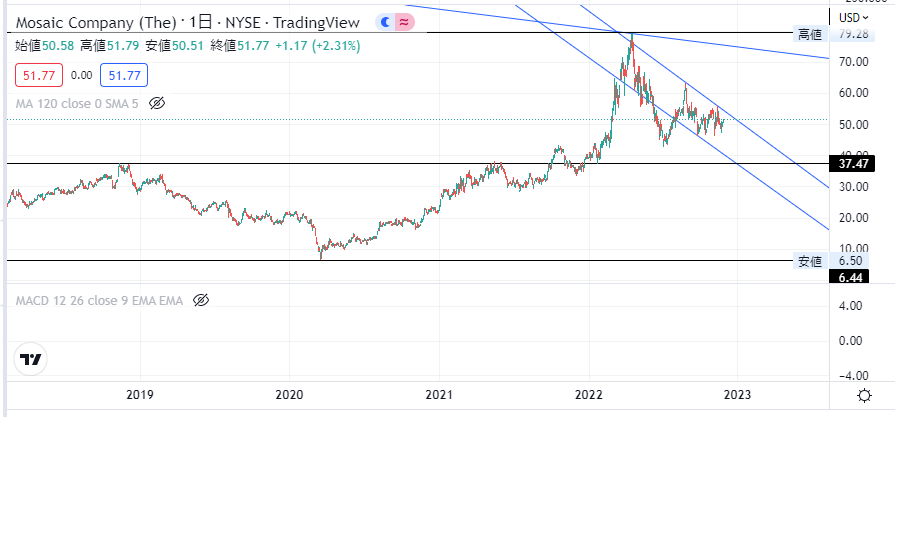Click the MACD 12 26 close indicator label
This screenshot has width=902, height=553.
click(99, 300)
